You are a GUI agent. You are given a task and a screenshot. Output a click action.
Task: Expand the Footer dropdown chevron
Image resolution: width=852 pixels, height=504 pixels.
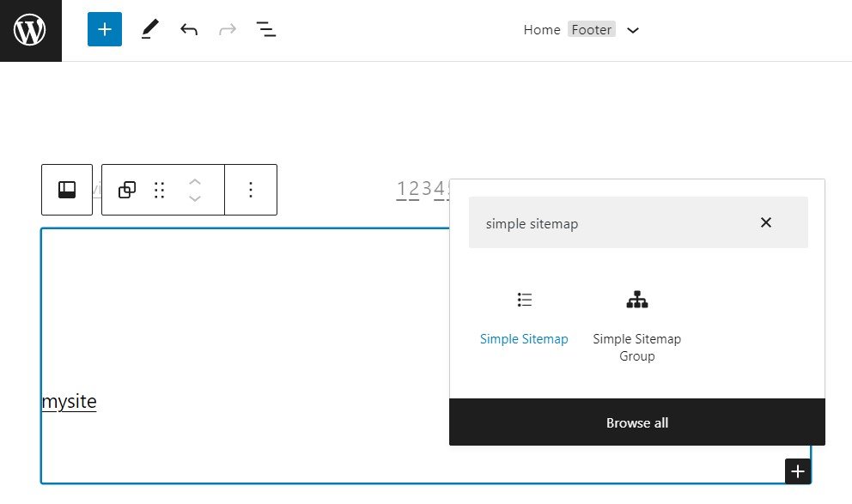pyautogui.click(x=633, y=30)
